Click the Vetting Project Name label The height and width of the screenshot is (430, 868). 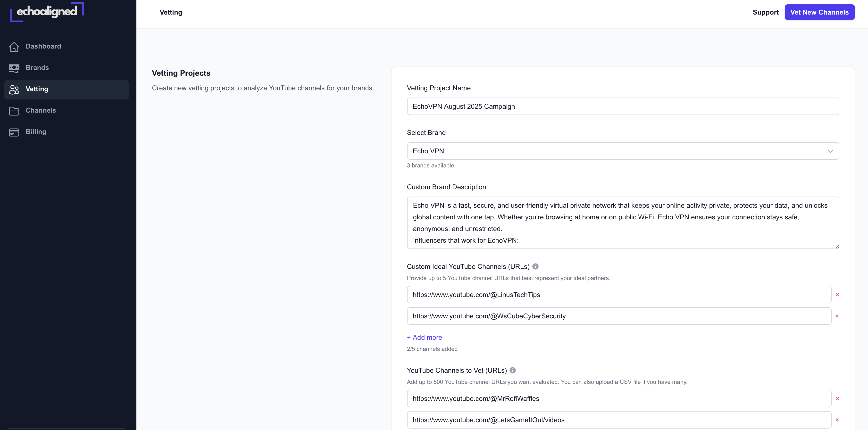pyautogui.click(x=438, y=88)
